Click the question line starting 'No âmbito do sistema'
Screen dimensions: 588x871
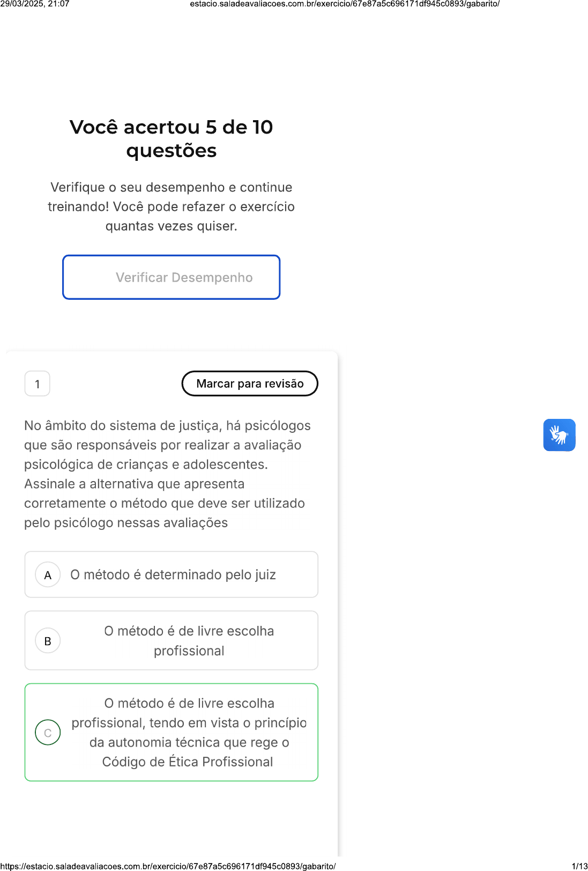tap(167, 426)
